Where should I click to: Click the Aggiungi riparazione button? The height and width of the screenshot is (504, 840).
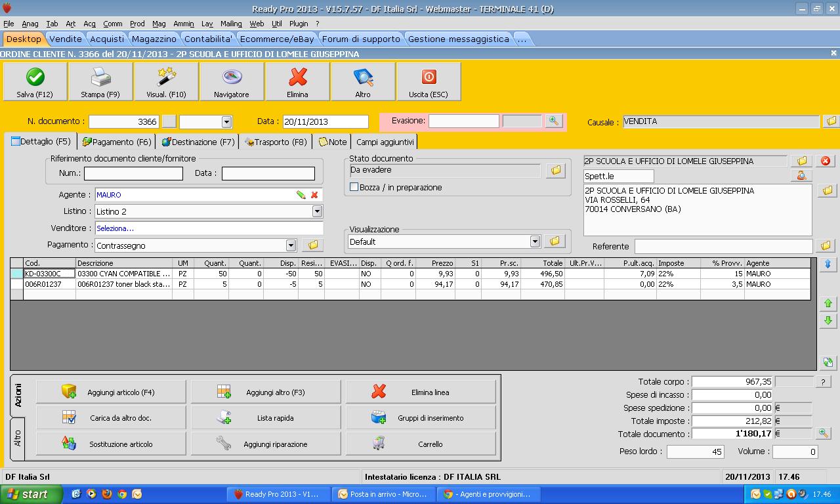266,444
